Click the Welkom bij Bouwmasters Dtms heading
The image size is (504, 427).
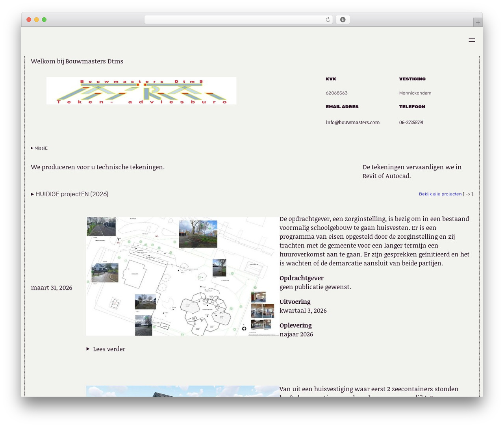point(77,61)
